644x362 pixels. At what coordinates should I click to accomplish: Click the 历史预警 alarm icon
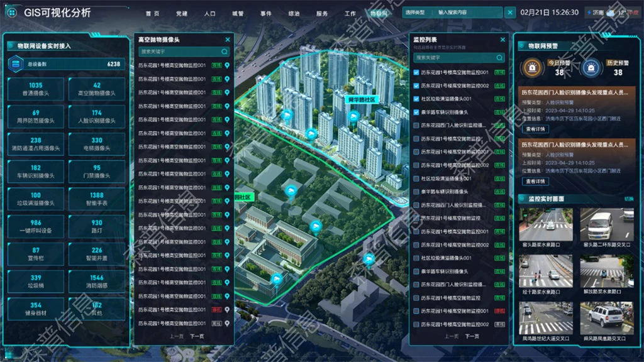(x=591, y=68)
